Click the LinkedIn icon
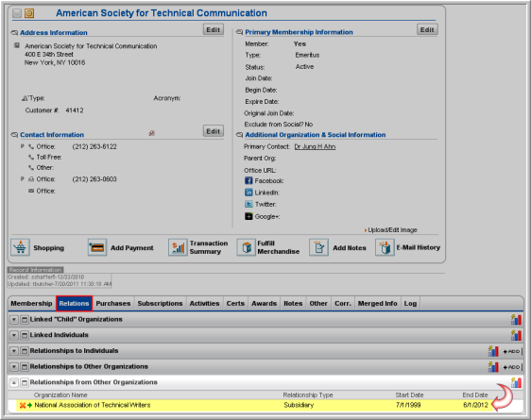Image resolution: width=531 pixels, height=420 pixels. point(248,193)
